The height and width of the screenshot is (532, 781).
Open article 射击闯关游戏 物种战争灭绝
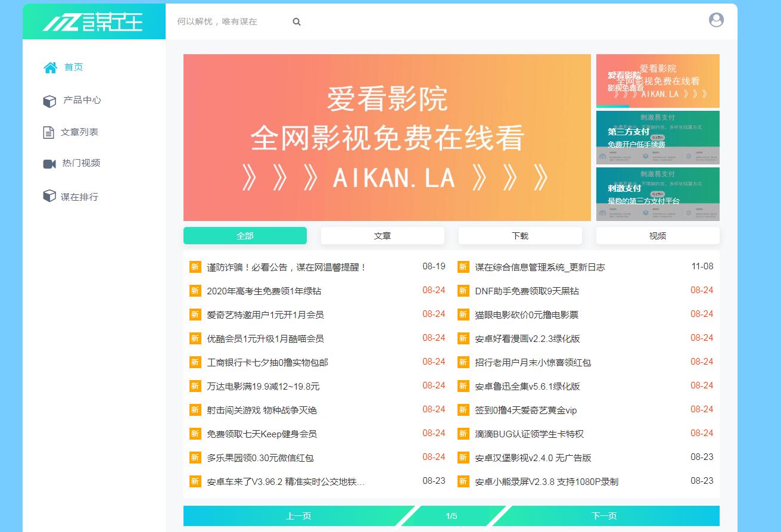[262, 410]
